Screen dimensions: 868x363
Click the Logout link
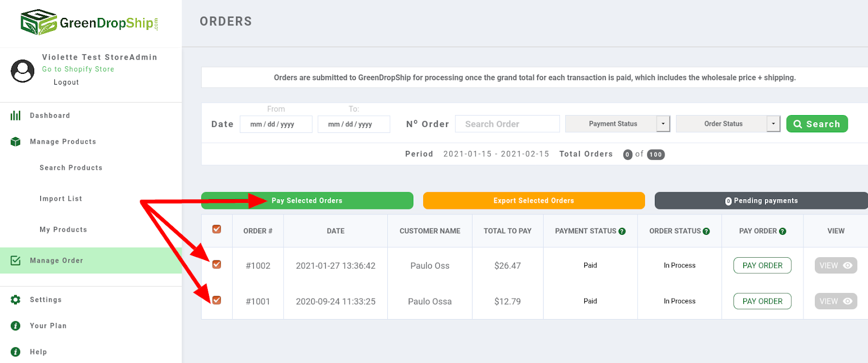point(66,82)
